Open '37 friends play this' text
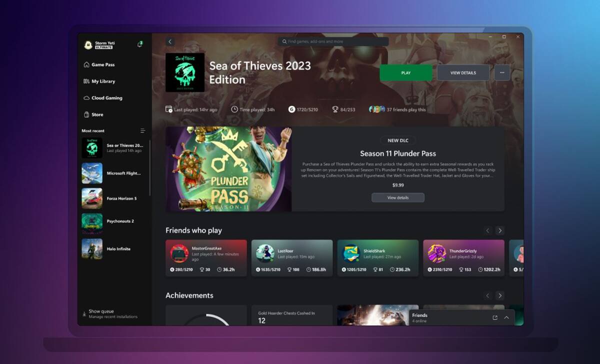The image size is (600, 364). pyautogui.click(x=406, y=109)
